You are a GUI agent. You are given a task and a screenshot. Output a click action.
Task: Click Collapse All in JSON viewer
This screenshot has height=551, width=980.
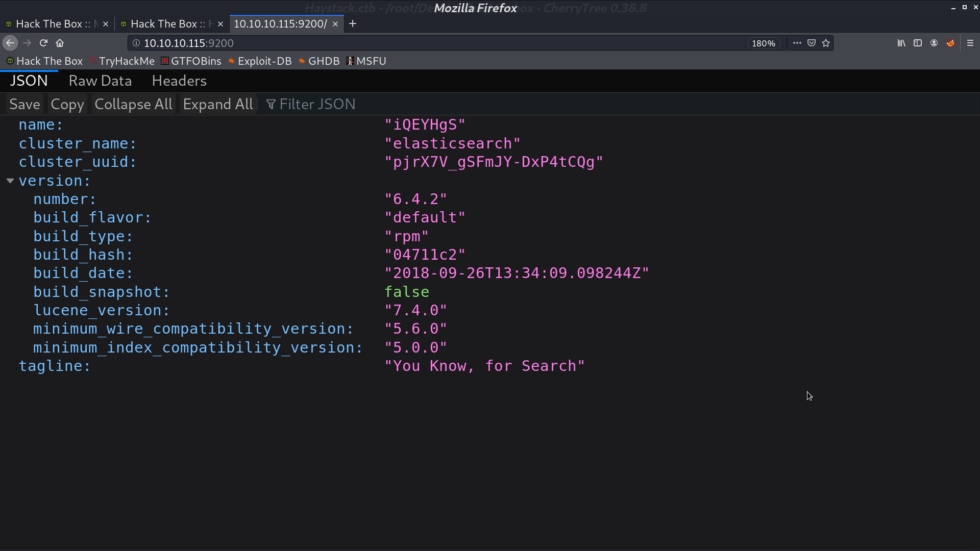tap(134, 104)
